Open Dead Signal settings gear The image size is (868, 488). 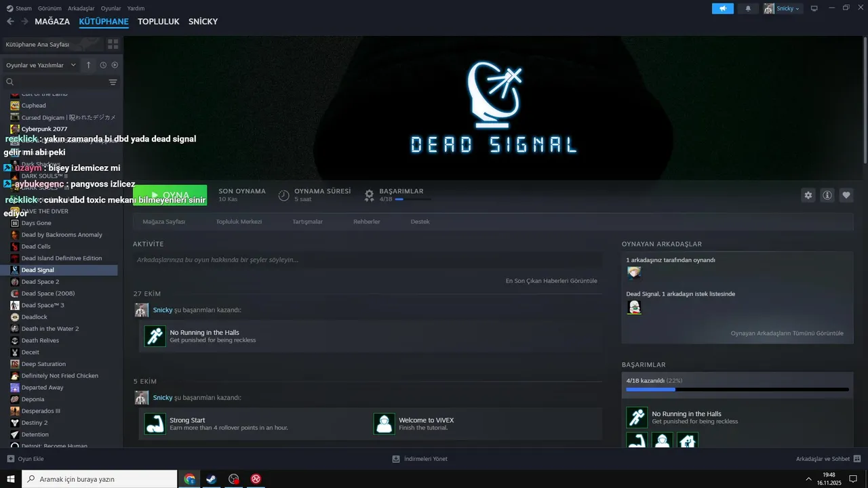(x=808, y=195)
